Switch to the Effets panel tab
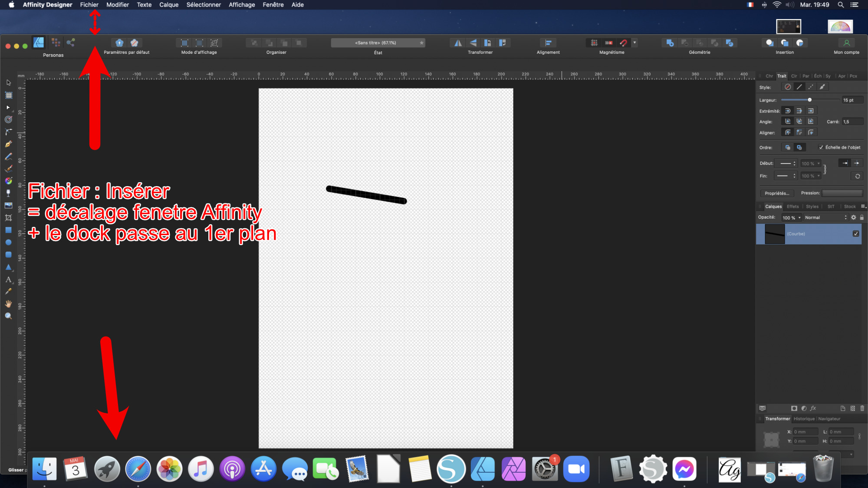The image size is (868, 488). click(x=792, y=207)
